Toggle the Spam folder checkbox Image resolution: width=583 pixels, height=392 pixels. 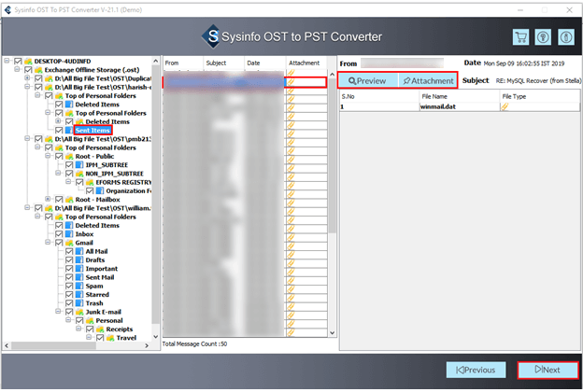point(69,287)
